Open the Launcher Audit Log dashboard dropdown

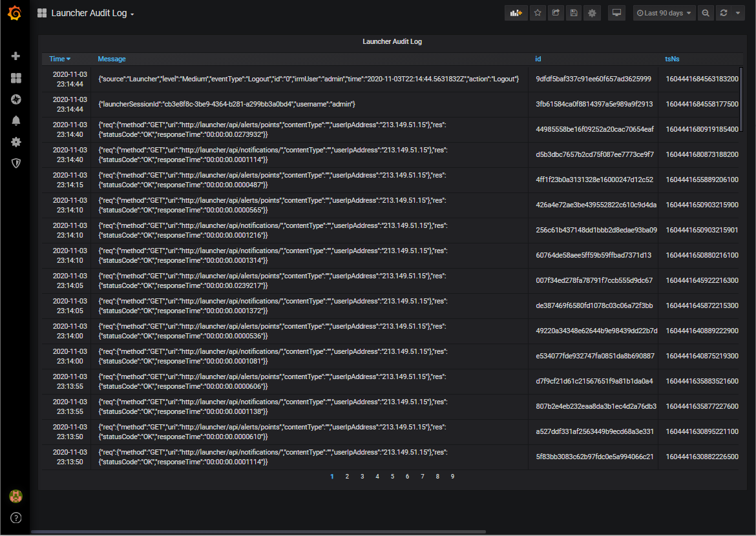coord(92,14)
